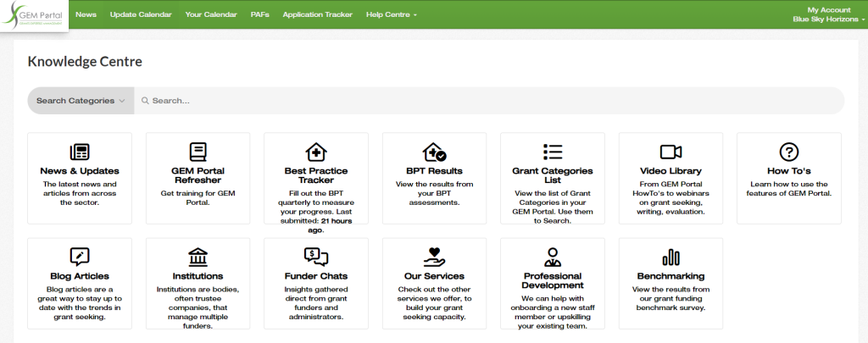Open the Funder Chats dollar bubble icon
This screenshot has height=343, width=868.
click(316, 257)
